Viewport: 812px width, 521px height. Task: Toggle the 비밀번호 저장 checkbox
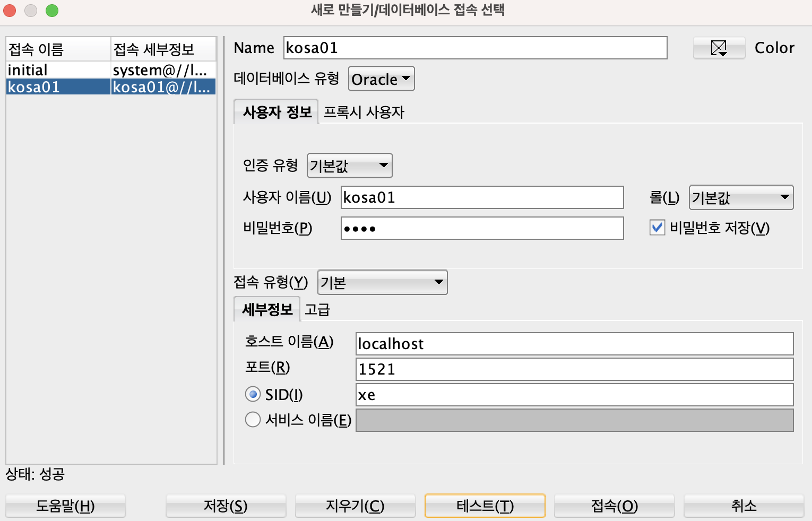(657, 228)
